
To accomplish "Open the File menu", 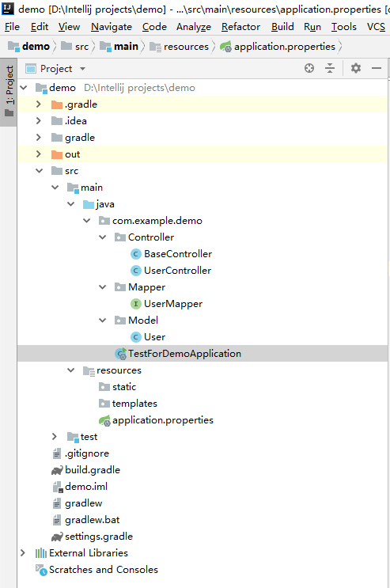I will [13, 27].
